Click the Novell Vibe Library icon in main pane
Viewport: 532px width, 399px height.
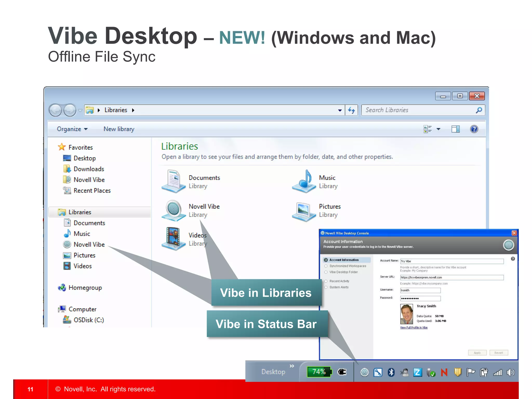[174, 210]
